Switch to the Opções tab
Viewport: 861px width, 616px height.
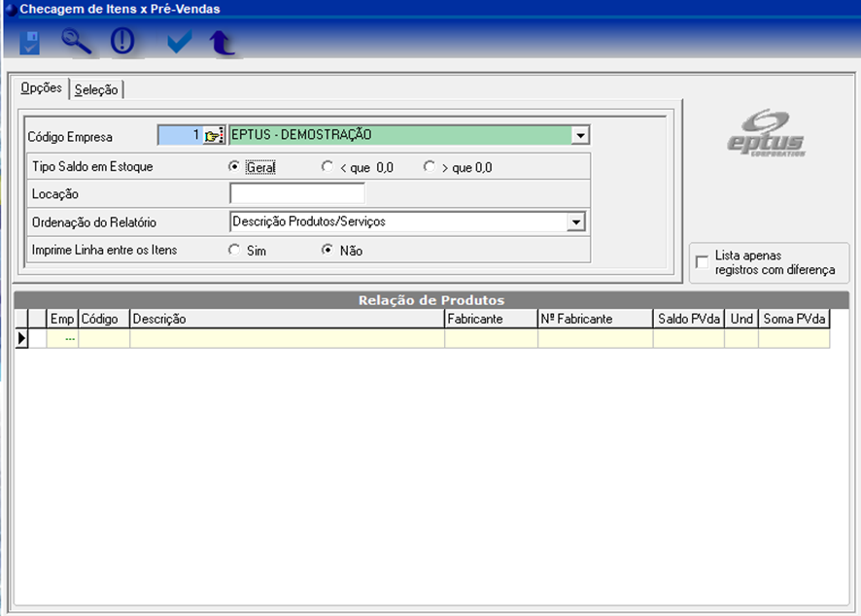42,88
